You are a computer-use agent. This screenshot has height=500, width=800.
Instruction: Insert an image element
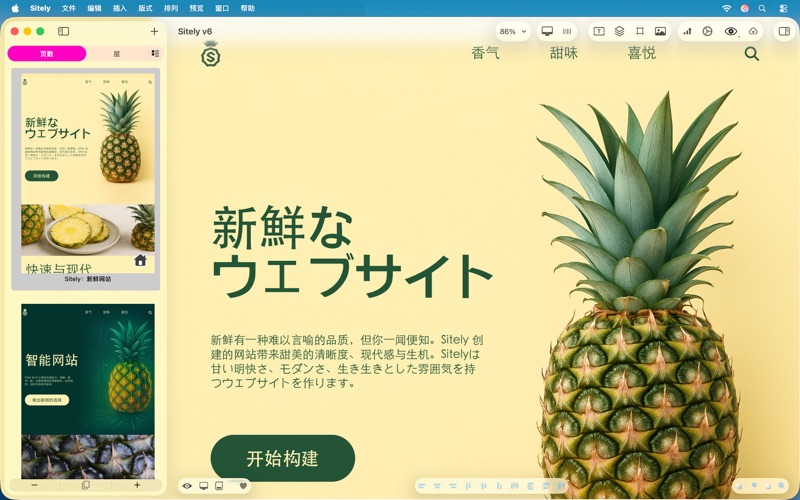(x=660, y=32)
